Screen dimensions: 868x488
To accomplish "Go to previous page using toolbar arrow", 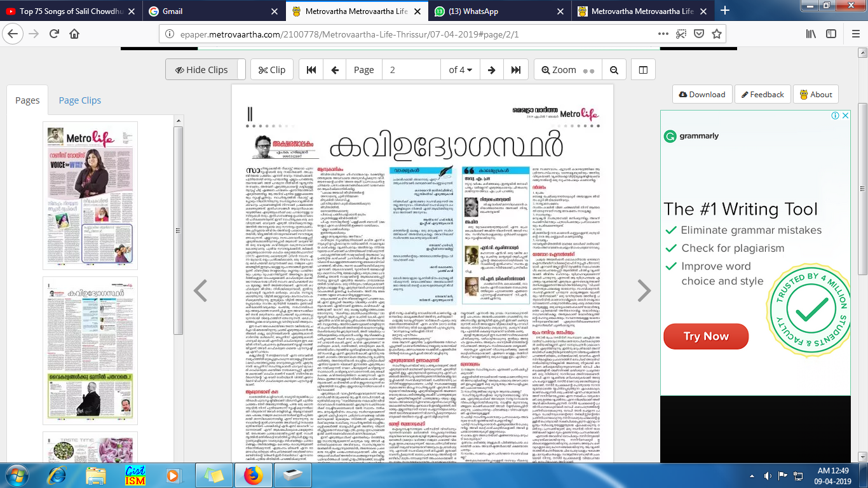I will (335, 70).
